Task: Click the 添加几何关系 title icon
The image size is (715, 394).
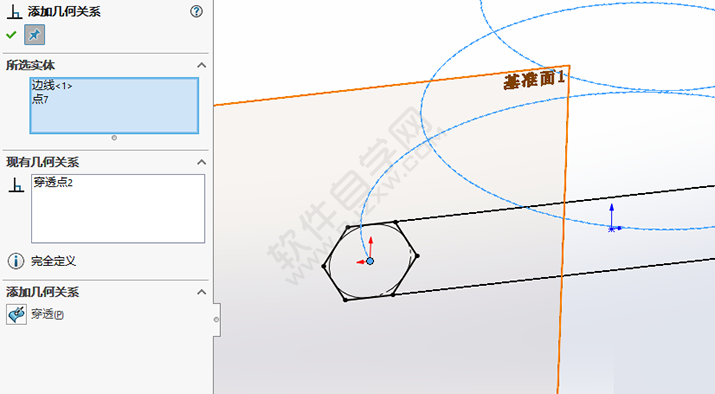Action: point(15,12)
